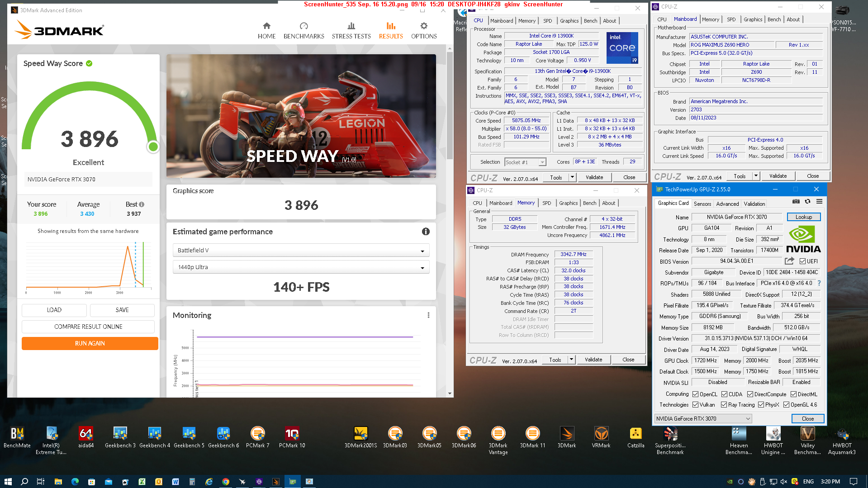Click scrollbar down arrow in 3DMark

click(450, 393)
